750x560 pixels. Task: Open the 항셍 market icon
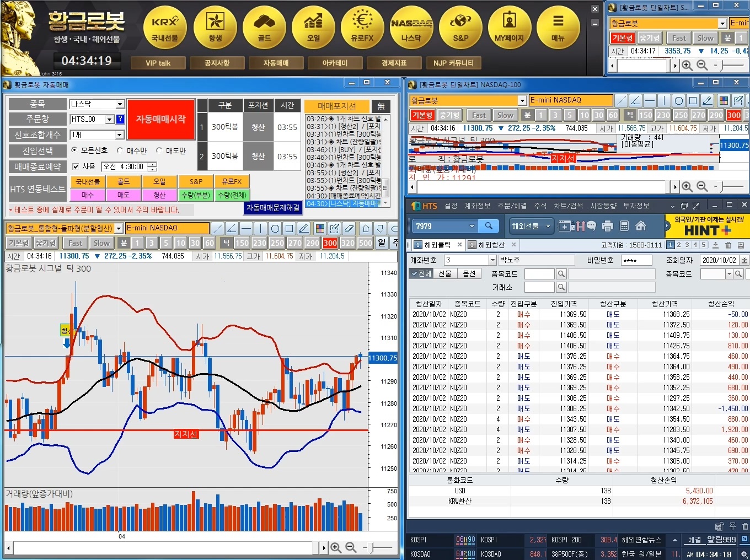click(215, 28)
